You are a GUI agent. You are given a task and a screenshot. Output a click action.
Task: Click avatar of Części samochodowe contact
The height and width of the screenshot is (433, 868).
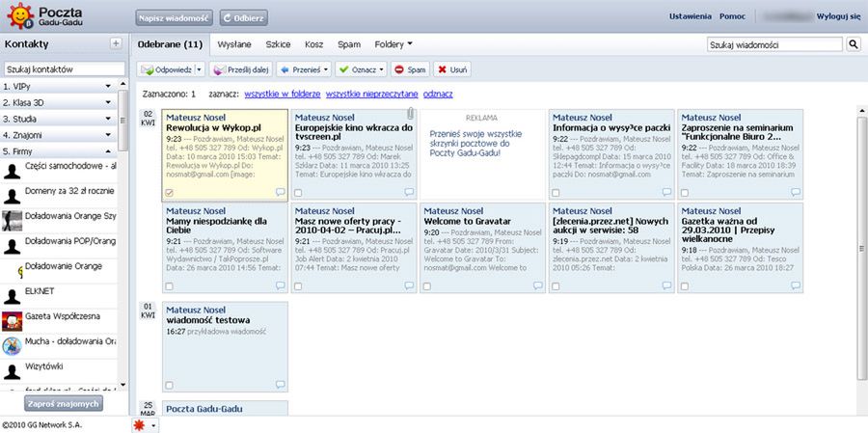(x=13, y=171)
